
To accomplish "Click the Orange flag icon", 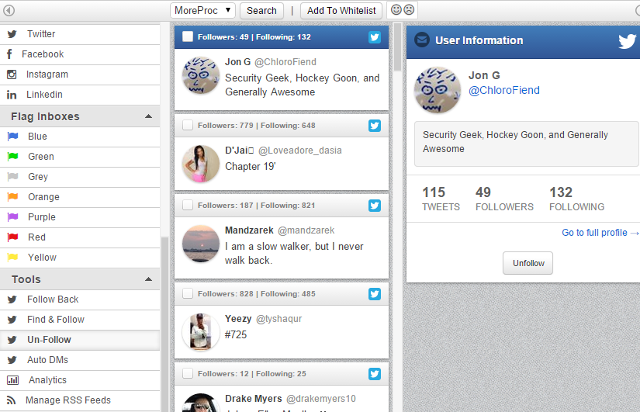I will pos(13,197).
